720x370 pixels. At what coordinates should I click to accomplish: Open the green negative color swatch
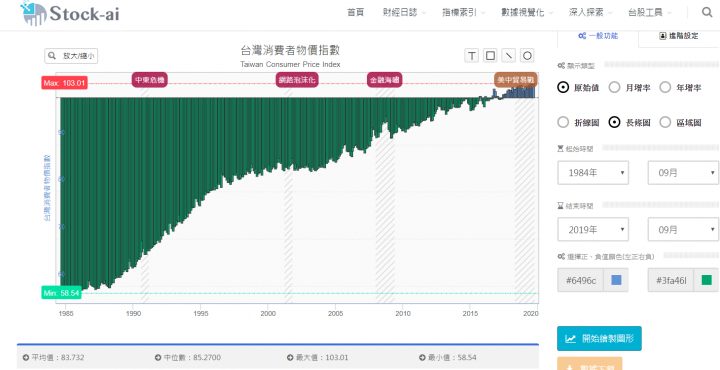click(707, 280)
